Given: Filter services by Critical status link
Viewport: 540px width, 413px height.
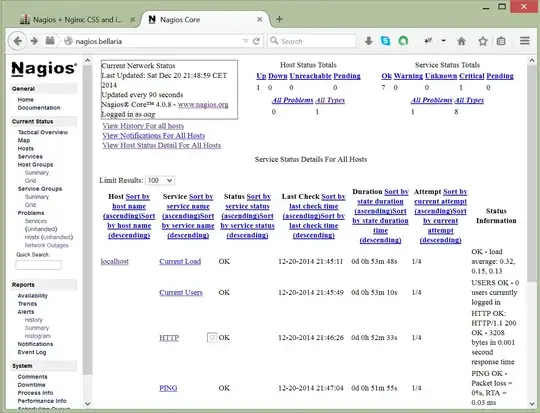Looking at the screenshot, I should coord(471,76).
